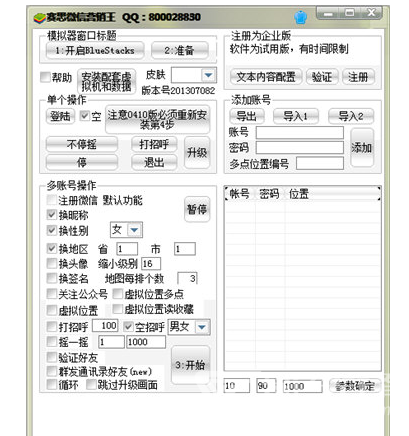Select the 位置 column header
409x436 pixels.
pos(299,194)
